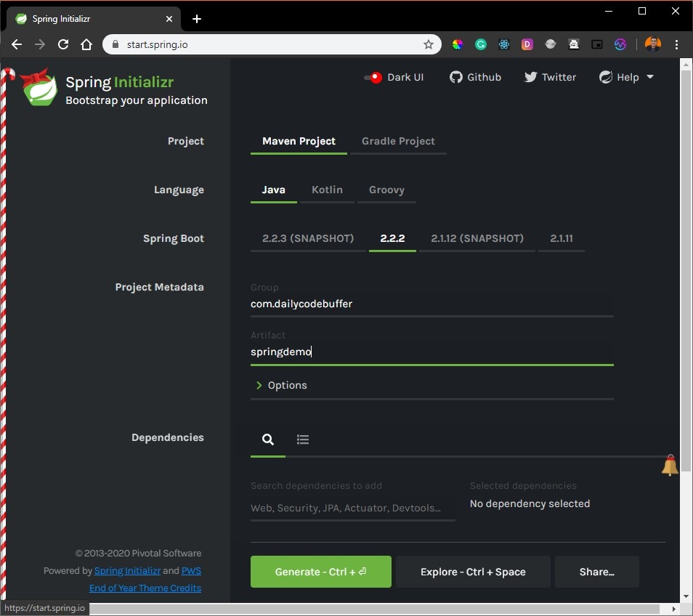Image resolution: width=693 pixels, height=616 pixels.
Task: Choose Kotlin as the language
Action: coord(327,190)
